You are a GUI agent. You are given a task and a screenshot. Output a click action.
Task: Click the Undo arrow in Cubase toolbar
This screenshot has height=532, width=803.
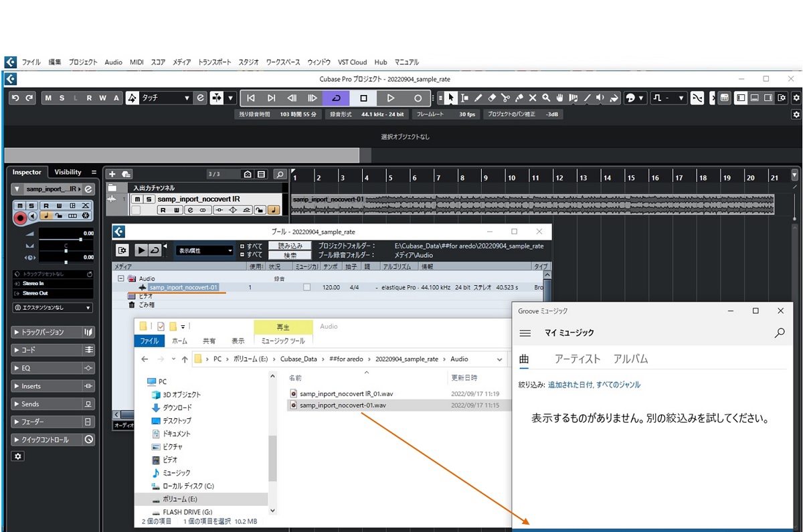click(15, 98)
